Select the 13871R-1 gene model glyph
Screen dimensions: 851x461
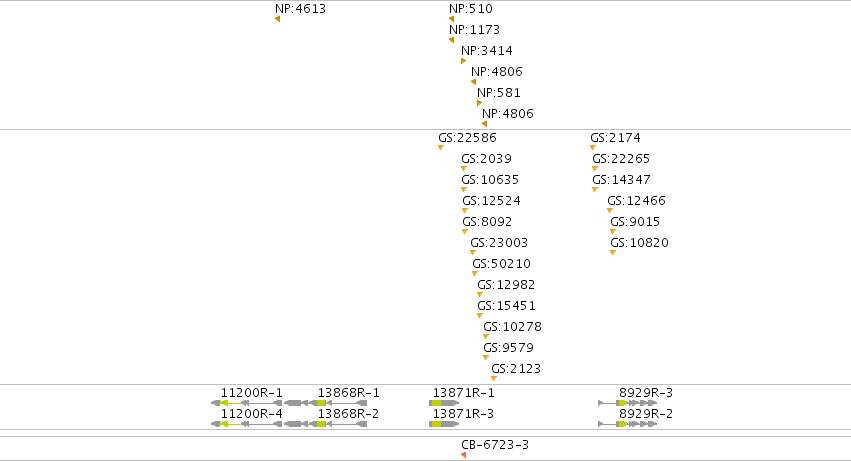[444, 403]
